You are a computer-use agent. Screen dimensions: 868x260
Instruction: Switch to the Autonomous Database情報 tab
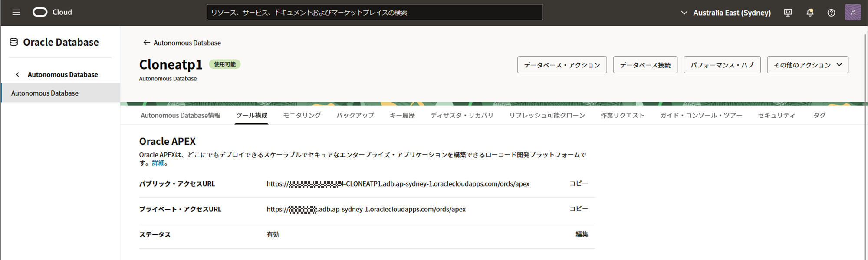pyautogui.click(x=181, y=115)
